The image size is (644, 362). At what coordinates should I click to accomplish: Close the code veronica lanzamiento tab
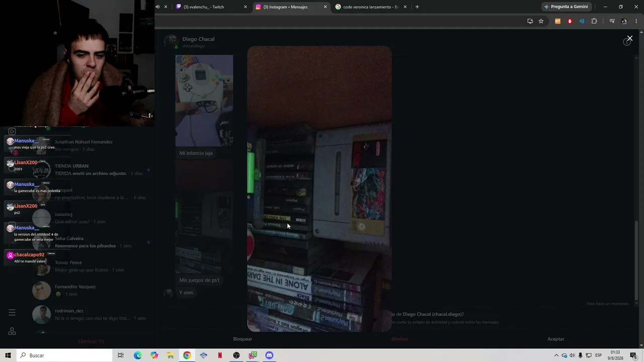tap(405, 7)
